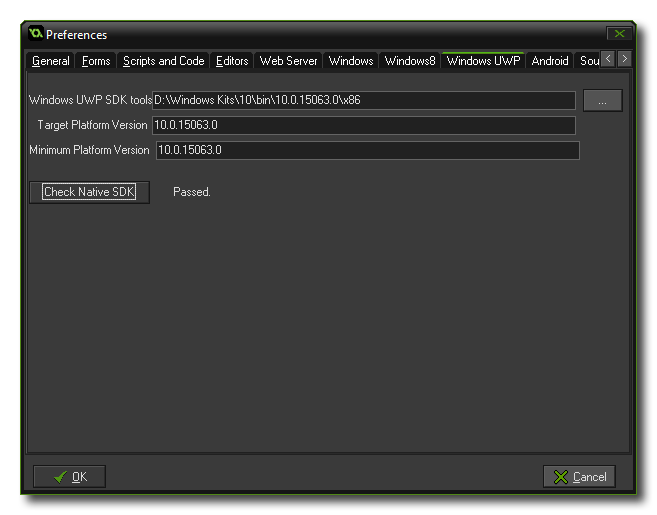Image resolution: width=657 pixels, height=515 pixels.
Task: Select the Windows8 tab
Action: [x=410, y=61]
